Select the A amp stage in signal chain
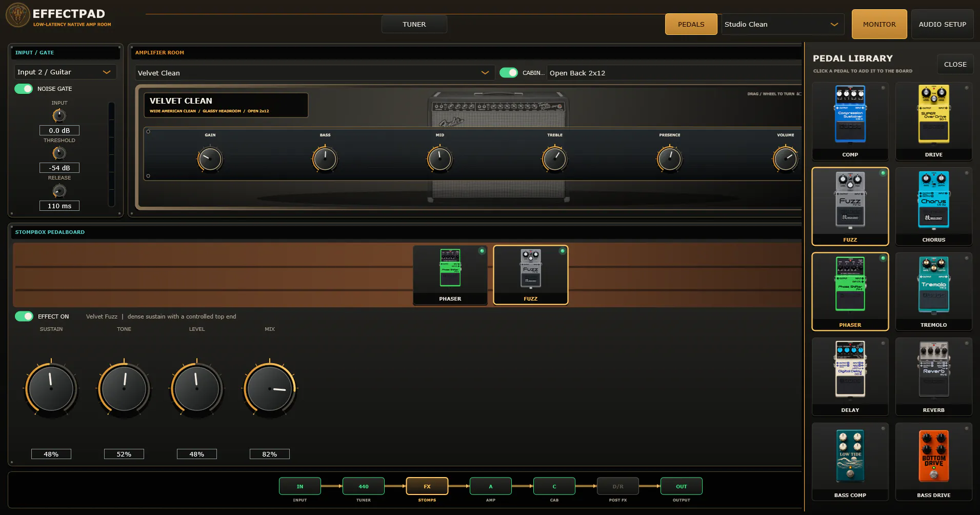This screenshot has width=980, height=515. tap(491, 486)
